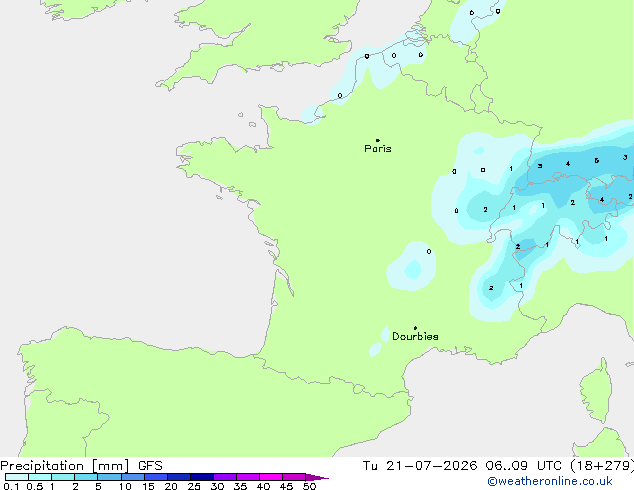The image size is (634, 490).
Task: Click the legend scale label "0.1"
Action: (x=11, y=486)
